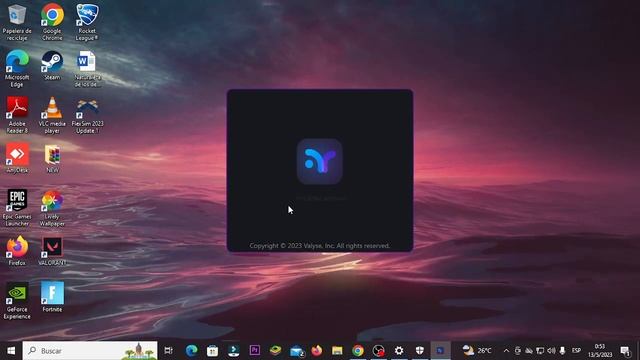Select the Epic Games Launcher shortcut
Screen dimensions: 640x360
click(x=17, y=208)
